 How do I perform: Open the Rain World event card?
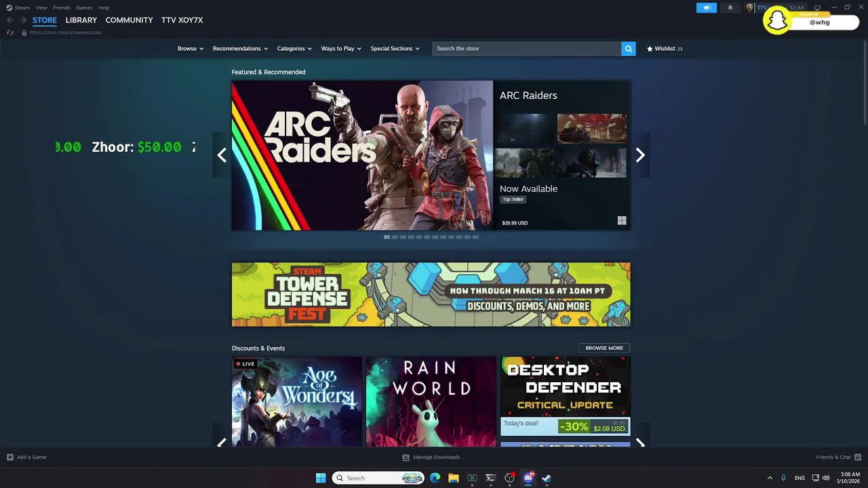pyautogui.click(x=431, y=401)
